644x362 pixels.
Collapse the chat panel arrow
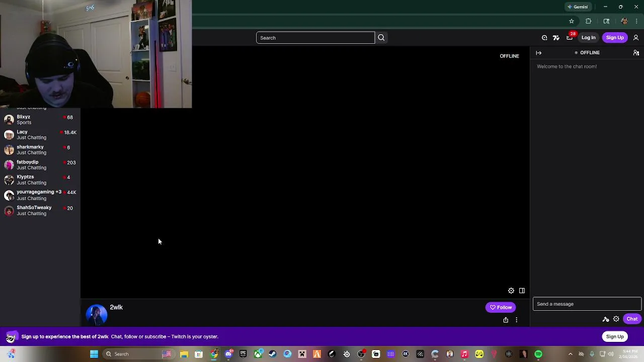538,53
